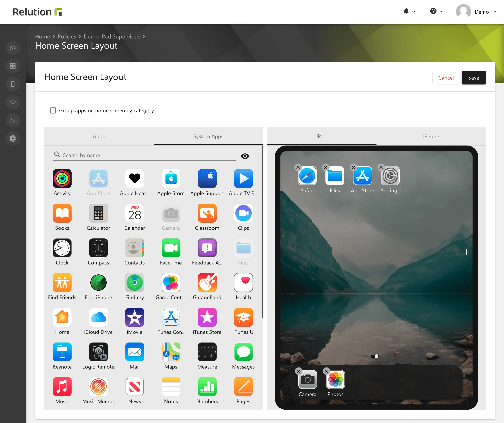This screenshot has width=504, height=423.
Task: Switch to the iPhone preview tab
Action: pos(431,136)
